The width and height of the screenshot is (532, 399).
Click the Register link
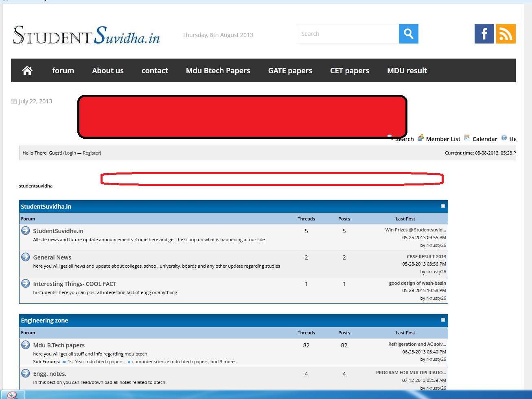[92, 153]
